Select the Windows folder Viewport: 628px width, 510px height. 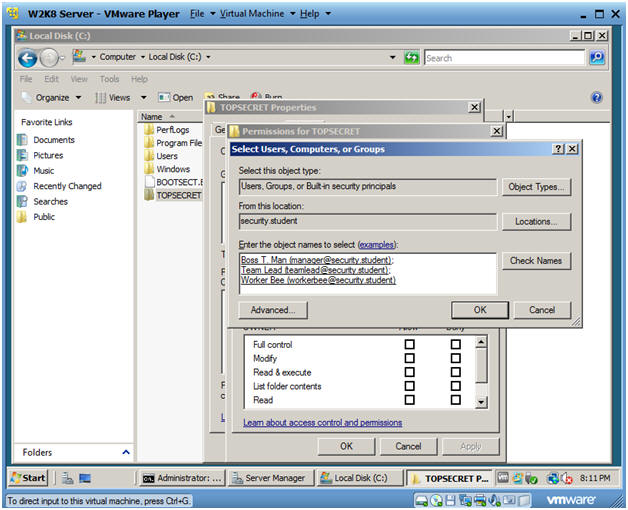pos(173,169)
